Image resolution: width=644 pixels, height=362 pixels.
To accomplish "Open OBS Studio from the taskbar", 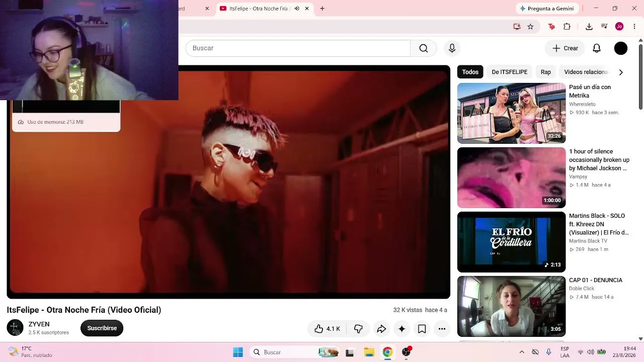I will [407, 352].
